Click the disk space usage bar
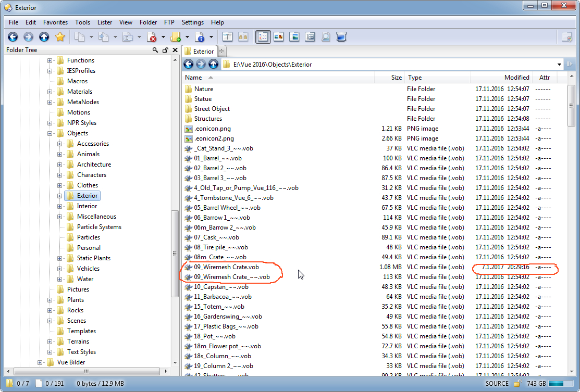Viewport: 580px width, 392px height. tap(561, 384)
